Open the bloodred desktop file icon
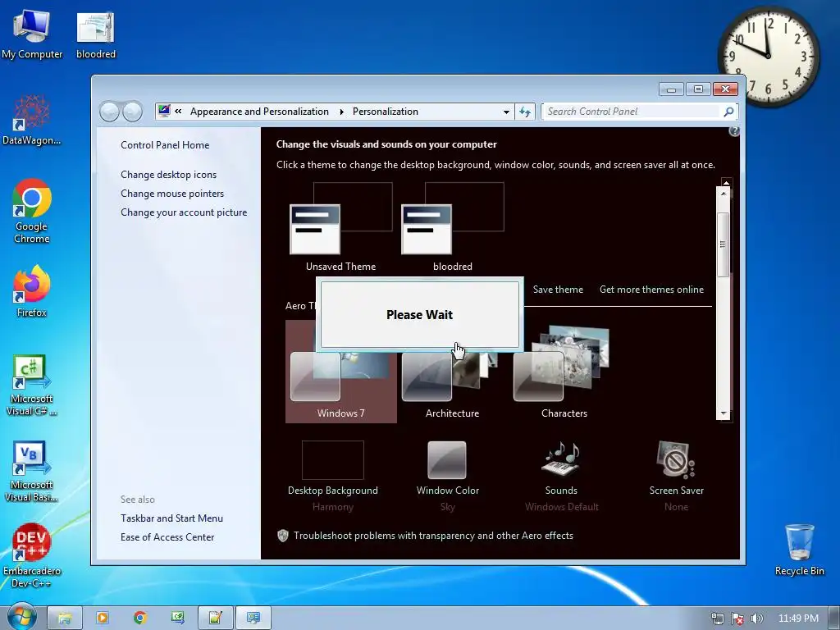Viewport: 840px width, 630px height. click(96, 34)
